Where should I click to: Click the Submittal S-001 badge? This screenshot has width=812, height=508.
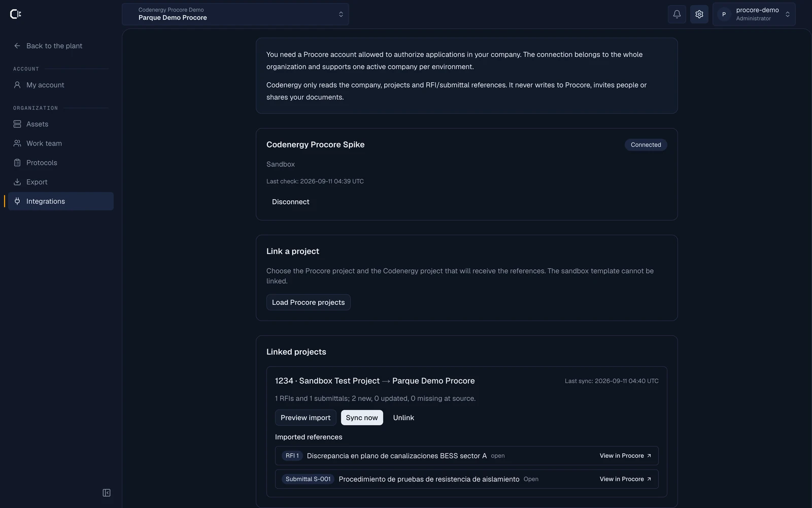(x=308, y=479)
